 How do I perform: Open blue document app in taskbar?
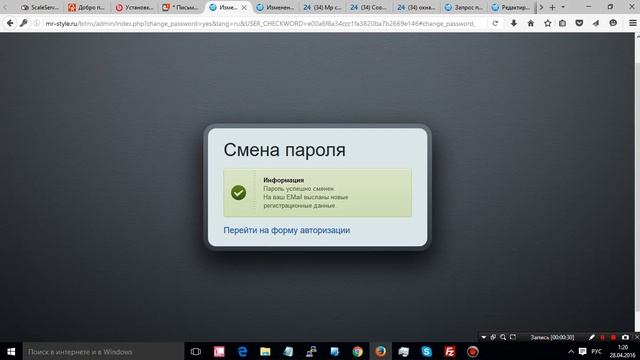pos(335,351)
